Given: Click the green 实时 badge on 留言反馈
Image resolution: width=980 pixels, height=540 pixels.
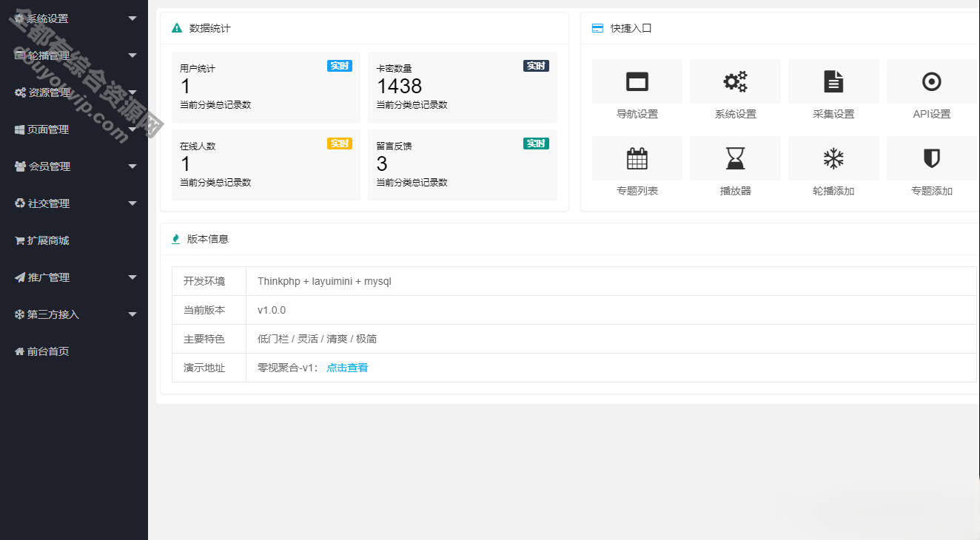Looking at the screenshot, I should 536,144.
